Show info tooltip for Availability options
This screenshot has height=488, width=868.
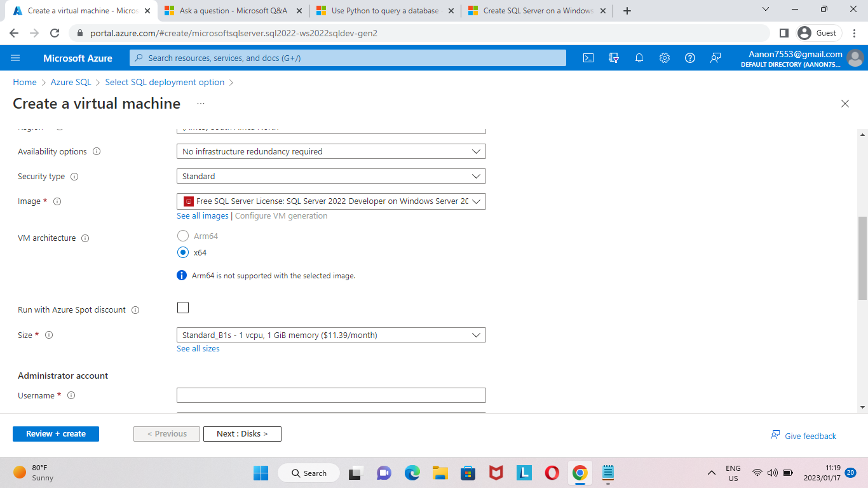(x=97, y=151)
